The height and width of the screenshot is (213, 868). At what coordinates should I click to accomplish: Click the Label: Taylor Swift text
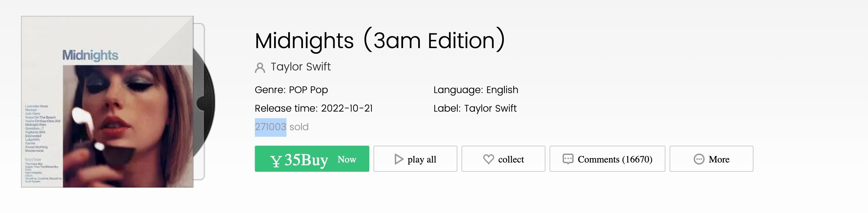(475, 109)
